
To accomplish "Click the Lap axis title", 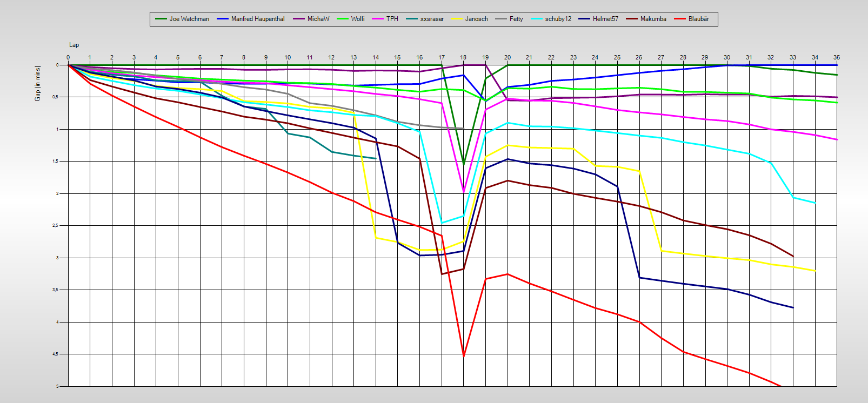I will 74,45.
